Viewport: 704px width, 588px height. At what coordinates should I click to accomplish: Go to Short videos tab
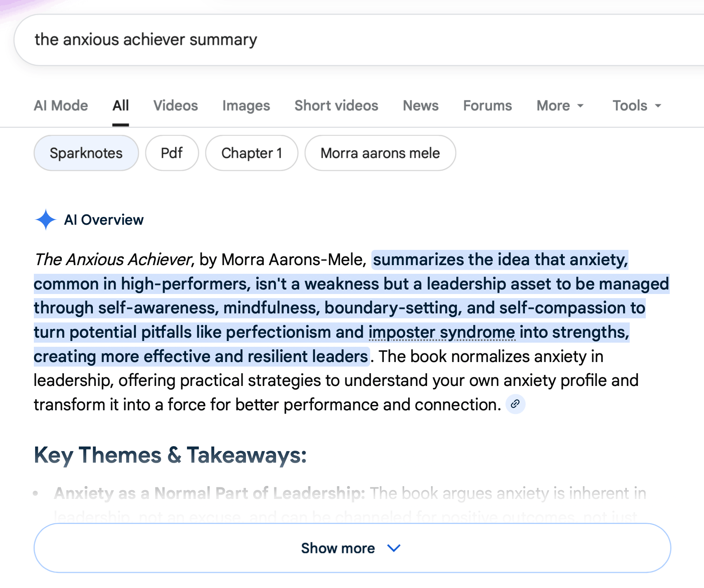(x=336, y=106)
